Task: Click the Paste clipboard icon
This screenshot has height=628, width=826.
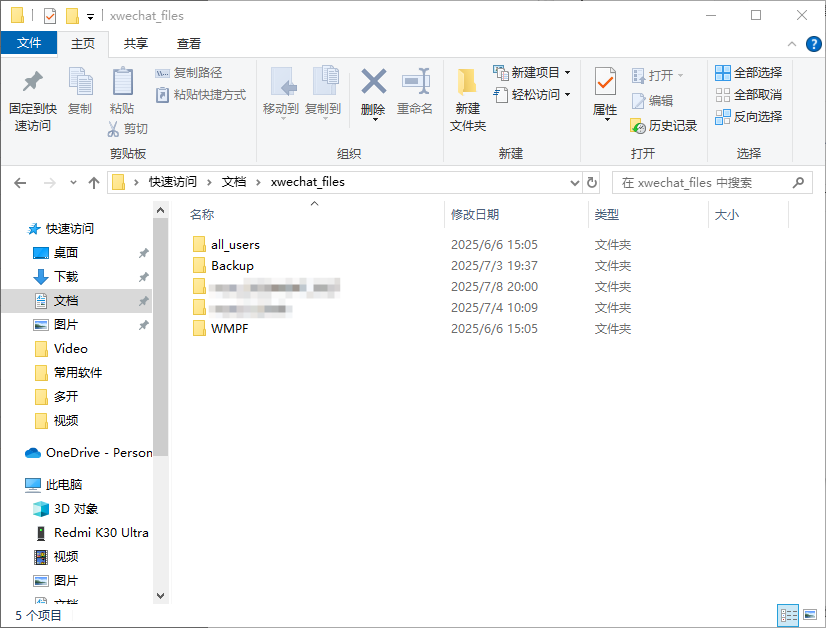Action: 122,82
